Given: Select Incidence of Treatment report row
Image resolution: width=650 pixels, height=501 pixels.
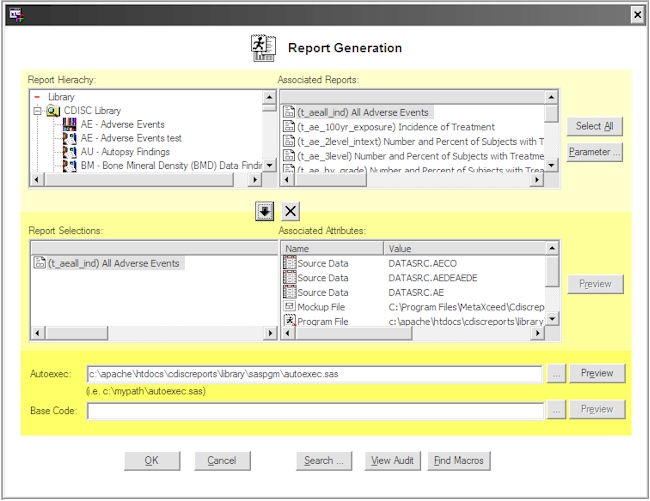Looking at the screenshot, I should pyautogui.click(x=396, y=127).
